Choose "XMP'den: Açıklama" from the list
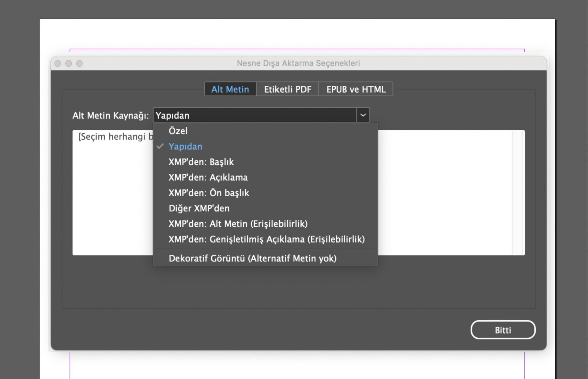588x379 pixels. (208, 177)
